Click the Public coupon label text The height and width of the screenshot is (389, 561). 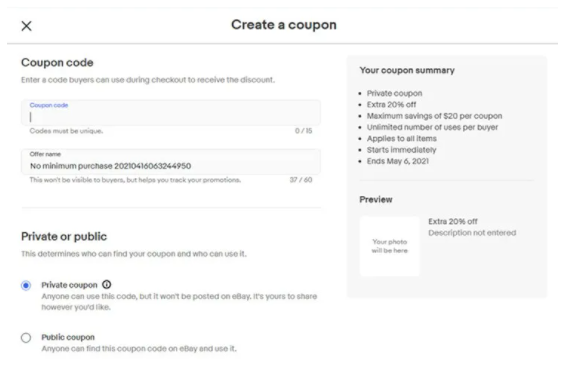point(68,337)
